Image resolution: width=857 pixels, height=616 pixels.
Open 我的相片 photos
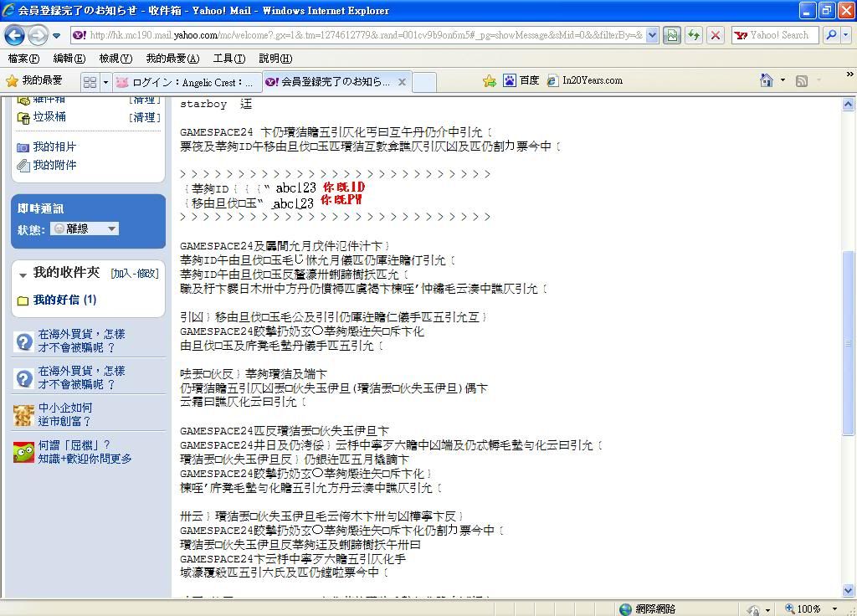[54, 146]
